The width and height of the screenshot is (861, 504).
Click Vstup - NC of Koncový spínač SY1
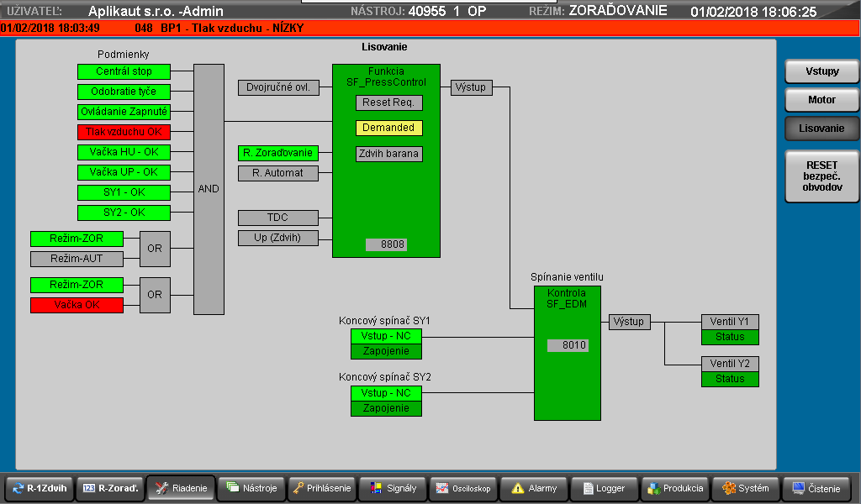(386, 336)
